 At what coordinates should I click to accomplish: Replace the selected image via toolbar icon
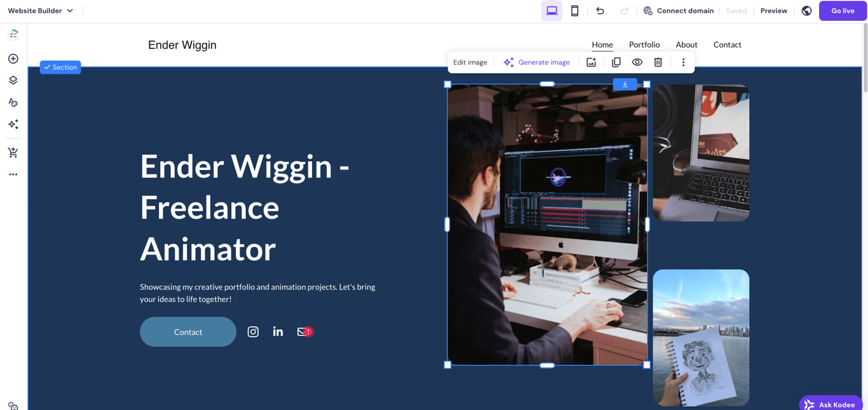point(591,62)
